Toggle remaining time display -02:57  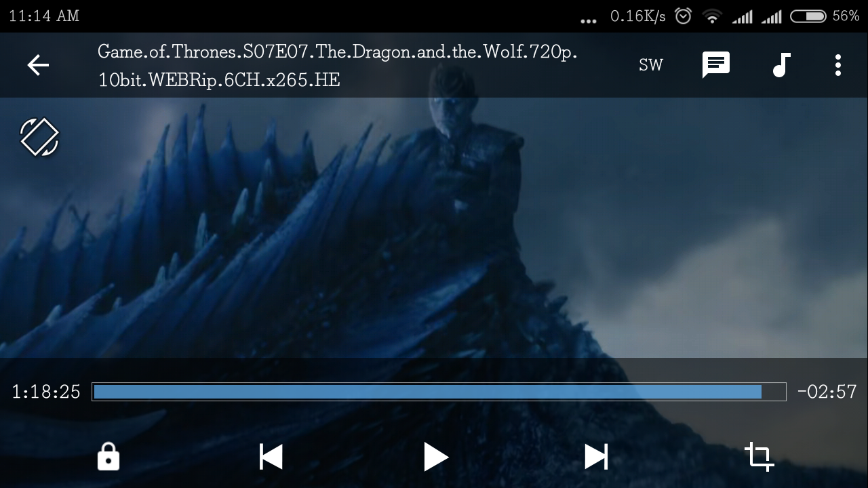point(827,392)
